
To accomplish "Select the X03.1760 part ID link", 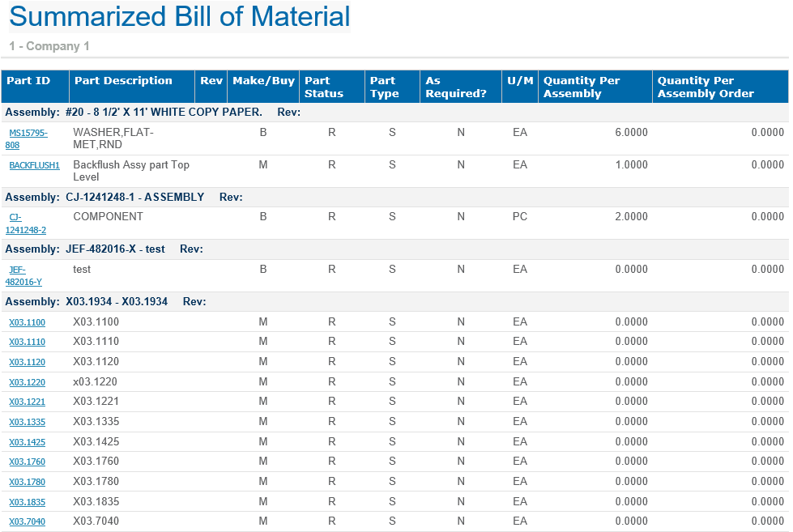I will [x=27, y=462].
